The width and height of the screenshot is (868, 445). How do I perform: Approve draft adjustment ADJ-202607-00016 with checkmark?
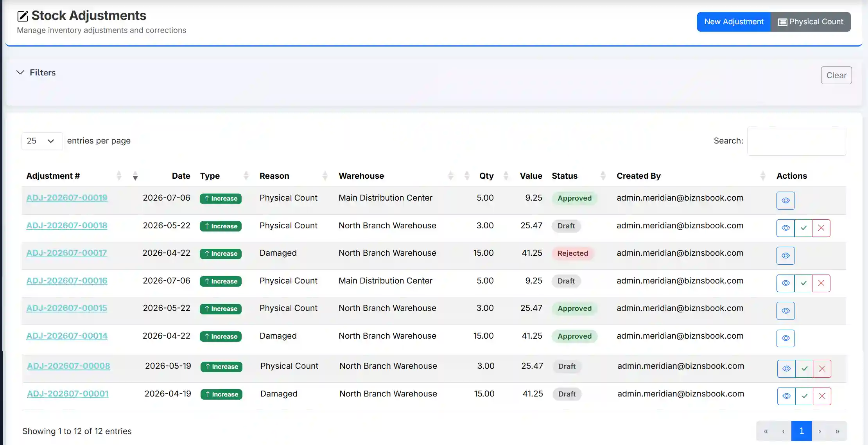(x=803, y=283)
